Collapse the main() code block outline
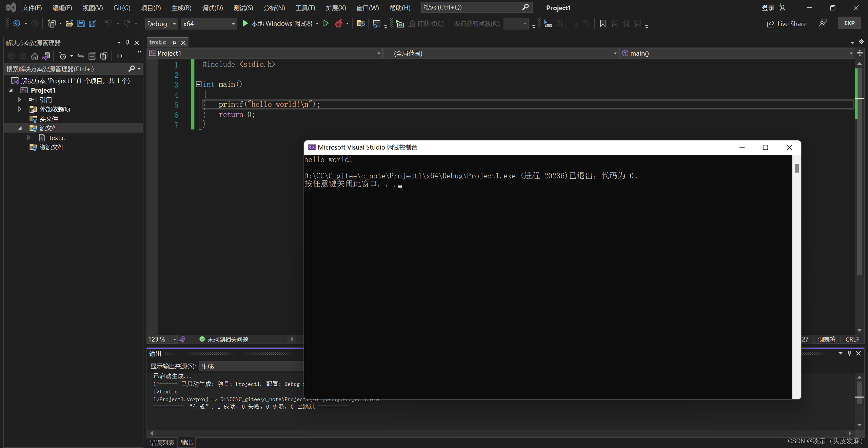Viewport: 868px width, 448px height. coord(199,84)
